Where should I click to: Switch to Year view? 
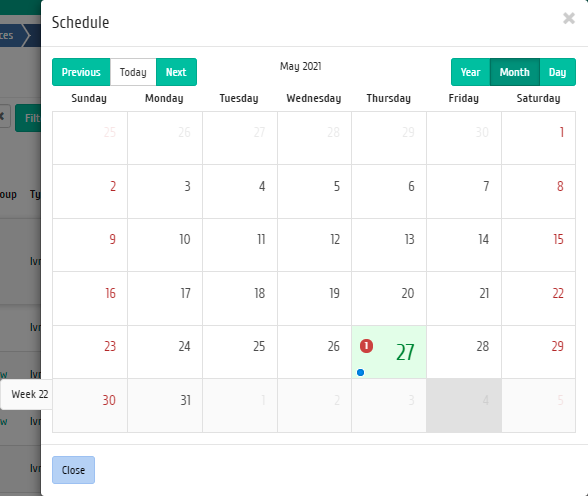pyautogui.click(x=470, y=72)
